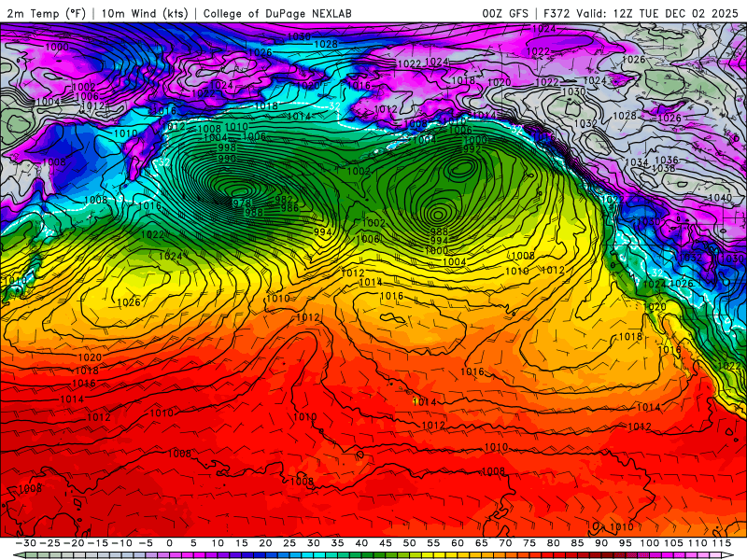Image resolution: width=747 pixels, height=560 pixels.
Task: Click the 95 value on temperature scale
Action: (x=626, y=543)
